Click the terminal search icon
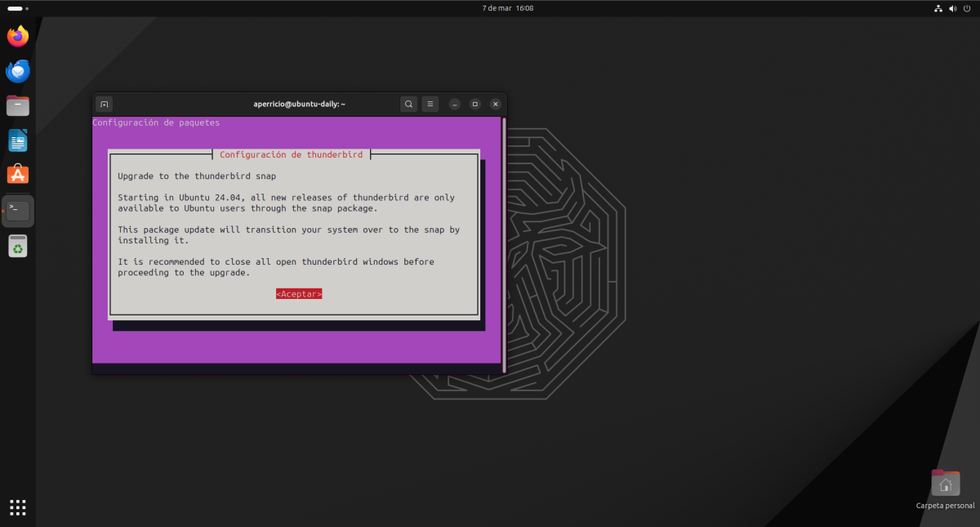Screen dimensions: 980x527 [409, 104]
